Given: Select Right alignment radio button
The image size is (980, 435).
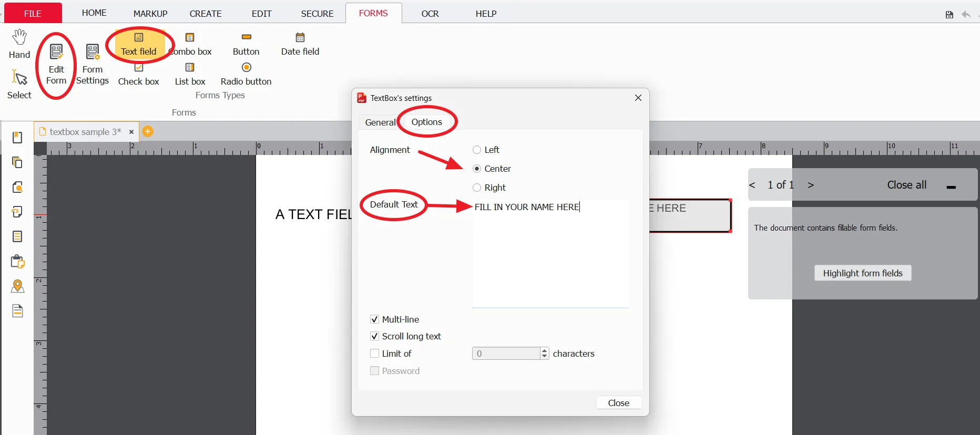Looking at the screenshot, I should pos(477,188).
